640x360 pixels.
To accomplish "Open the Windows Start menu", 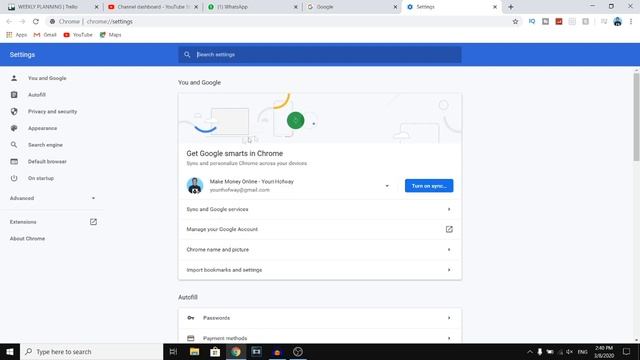I will coord(10,351).
